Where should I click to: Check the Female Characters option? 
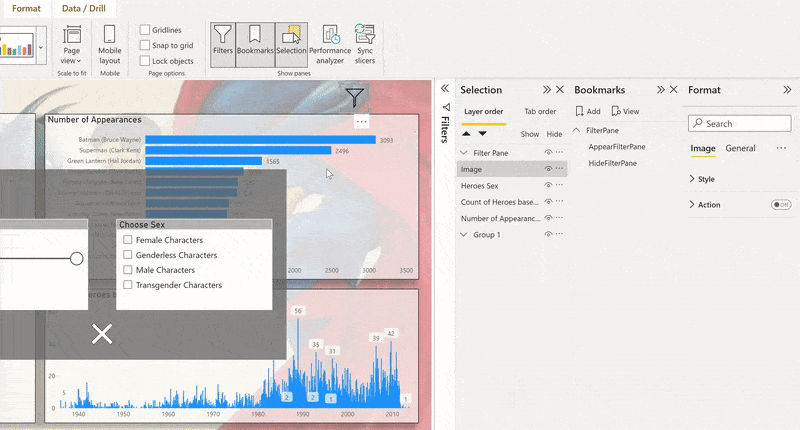(128, 240)
